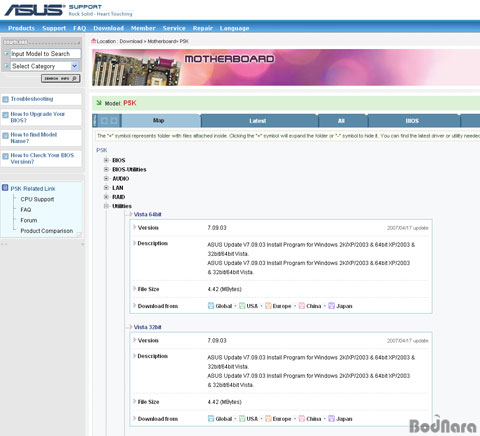The image size is (480, 436).
Task: Click the Troubleshooting sidebar icon
Action: (5, 99)
